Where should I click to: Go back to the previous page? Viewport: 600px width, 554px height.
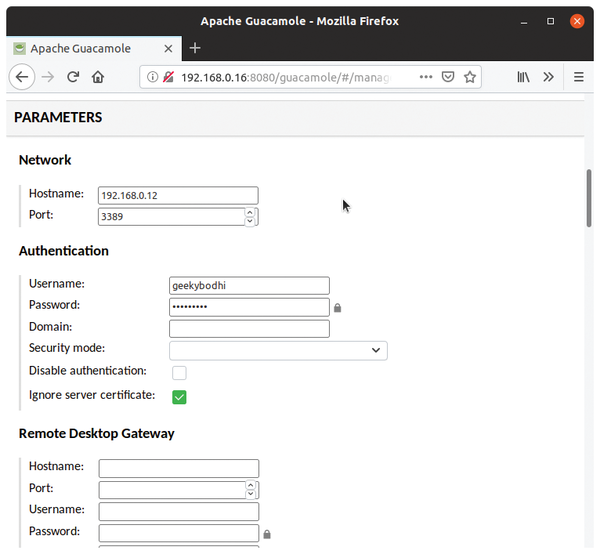point(22,77)
